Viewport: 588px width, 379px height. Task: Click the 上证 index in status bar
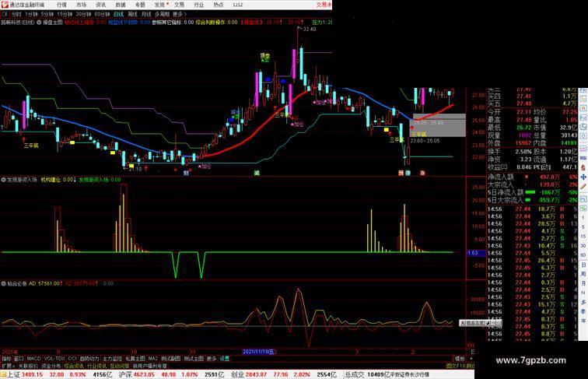point(13,374)
